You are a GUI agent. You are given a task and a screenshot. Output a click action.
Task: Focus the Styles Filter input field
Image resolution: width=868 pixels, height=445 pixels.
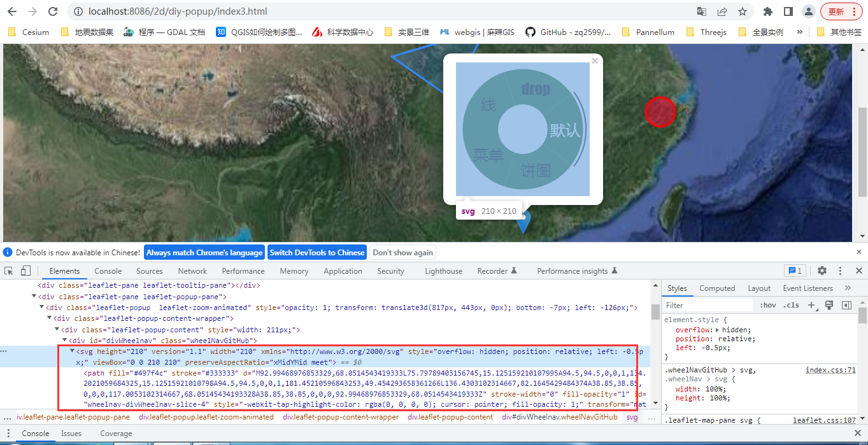coord(708,306)
